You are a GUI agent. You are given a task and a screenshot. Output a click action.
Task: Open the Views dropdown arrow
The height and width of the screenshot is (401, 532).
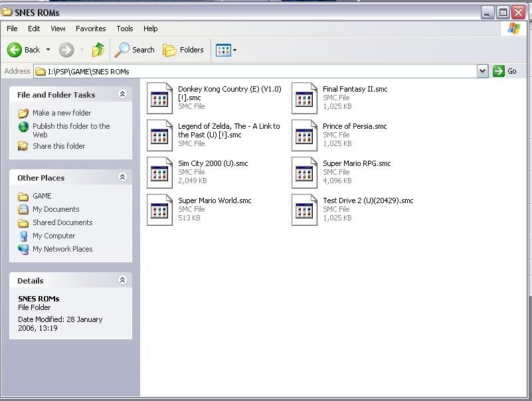pyautogui.click(x=235, y=50)
